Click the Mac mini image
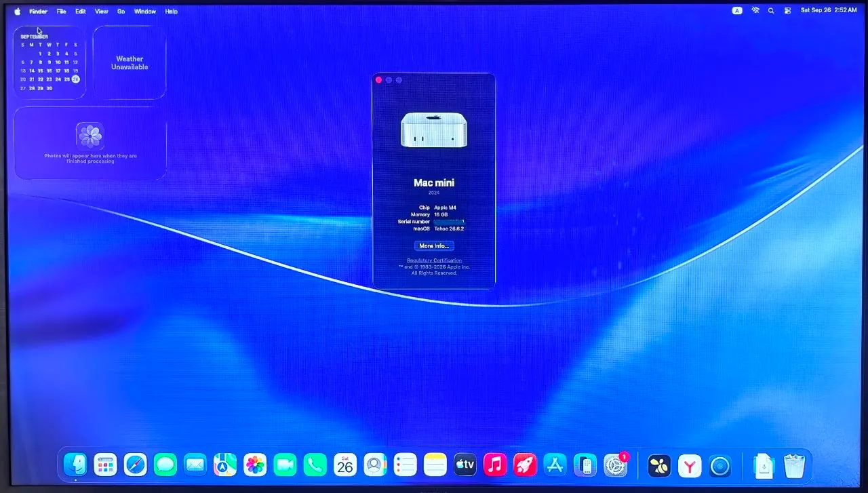The image size is (868, 493). 433,130
